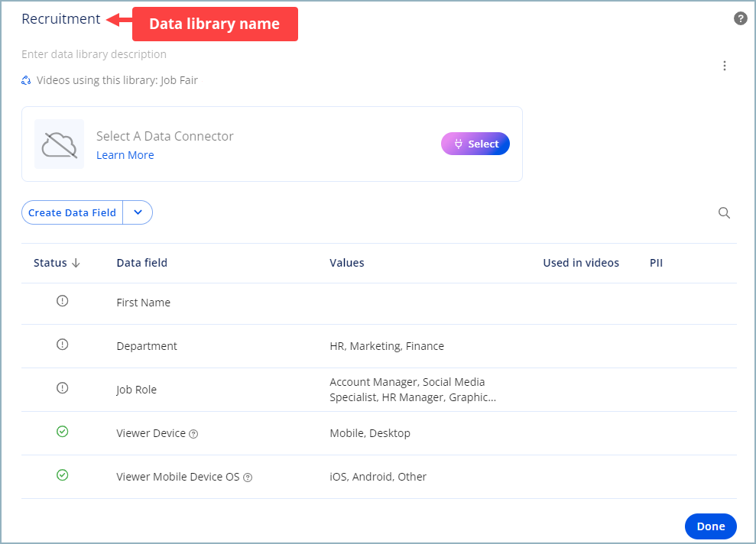756x544 pixels.
Task: Open the tooltip beside Viewer Device label
Action: pyautogui.click(x=193, y=433)
